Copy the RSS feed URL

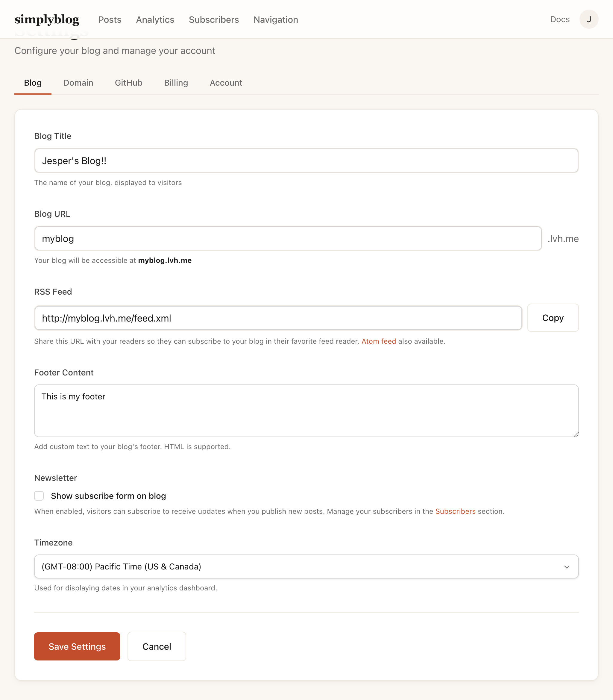553,318
